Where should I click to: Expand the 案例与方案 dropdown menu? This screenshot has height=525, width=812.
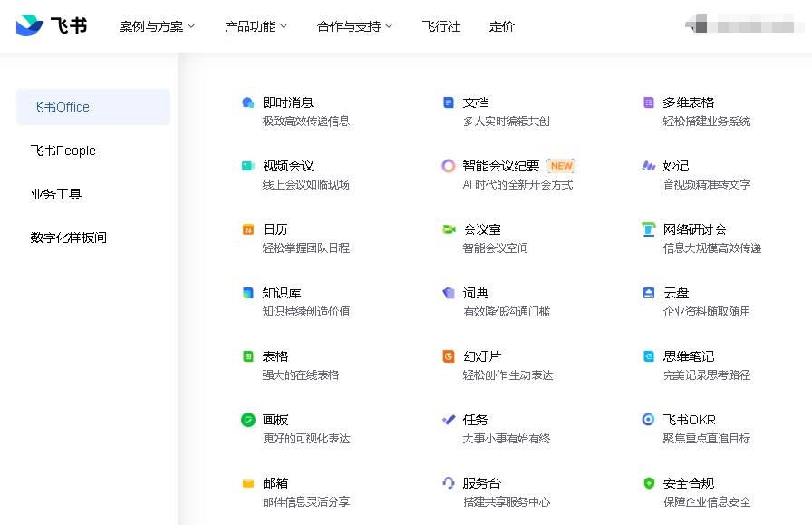(157, 26)
